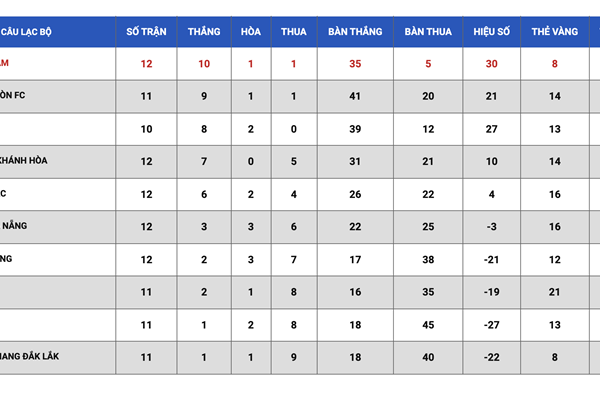Click the THẺ VÀNG column header
The image size is (600, 400).
click(554, 31)
